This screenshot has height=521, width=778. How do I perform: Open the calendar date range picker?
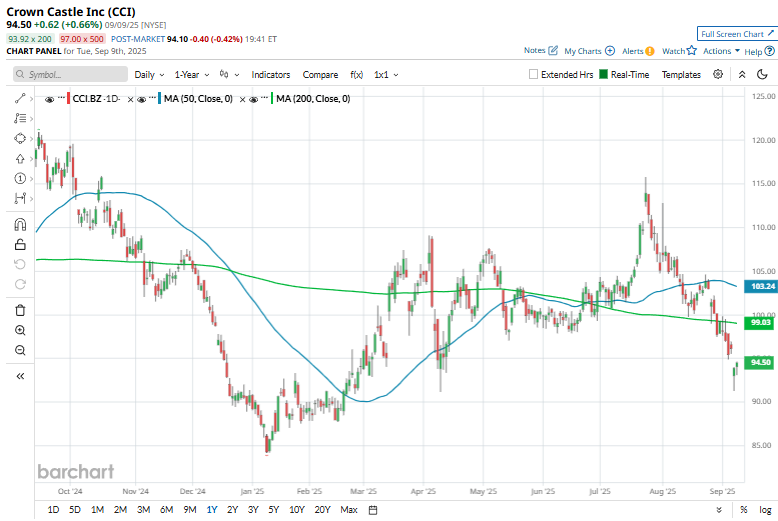373,510
